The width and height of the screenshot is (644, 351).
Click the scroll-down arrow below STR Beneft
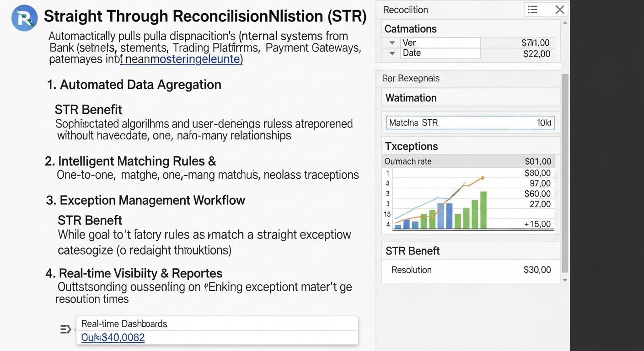(x=564, y=280)
